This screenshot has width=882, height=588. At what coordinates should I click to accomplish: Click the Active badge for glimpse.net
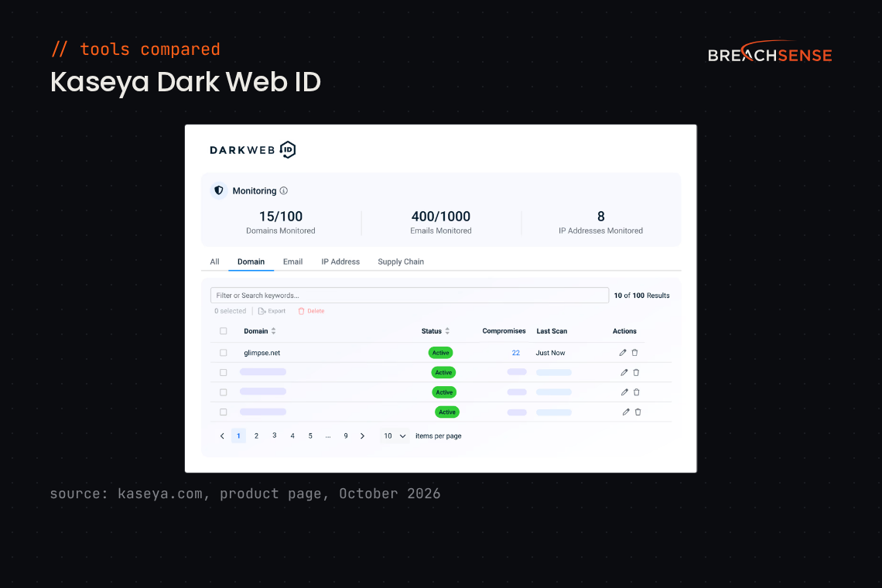click(x=441, y=353)
